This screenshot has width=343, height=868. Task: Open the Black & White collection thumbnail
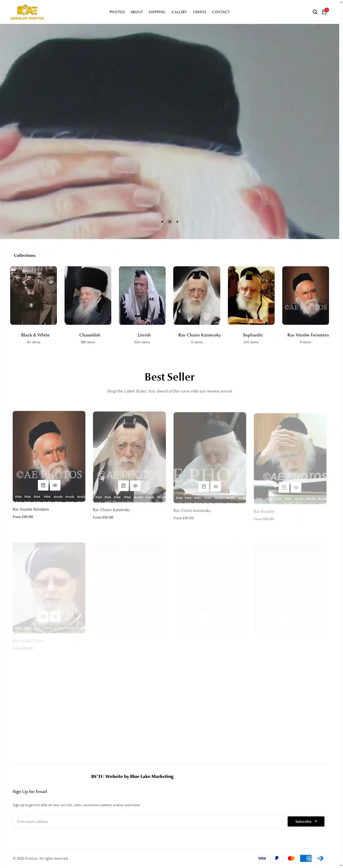click(x=33, y=296)
